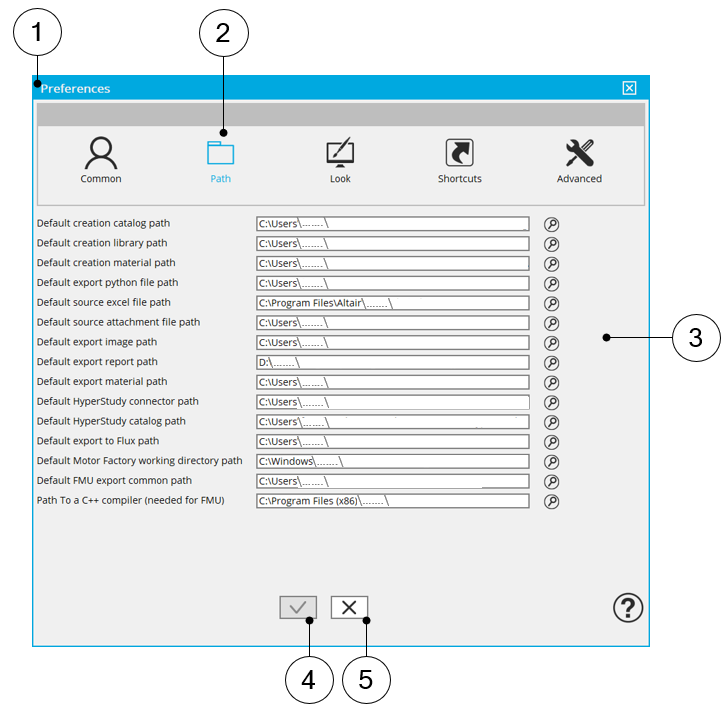Viewport: 726px width, 709px height.
Task: Browse for default creation catalog path
Action: [x=551, y=224]
